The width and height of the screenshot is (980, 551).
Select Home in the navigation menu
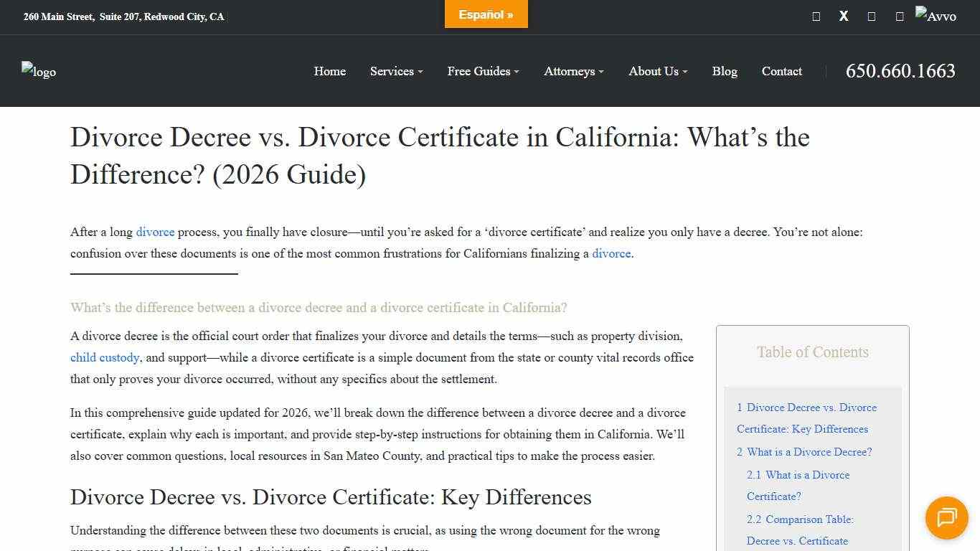[329, 71]
